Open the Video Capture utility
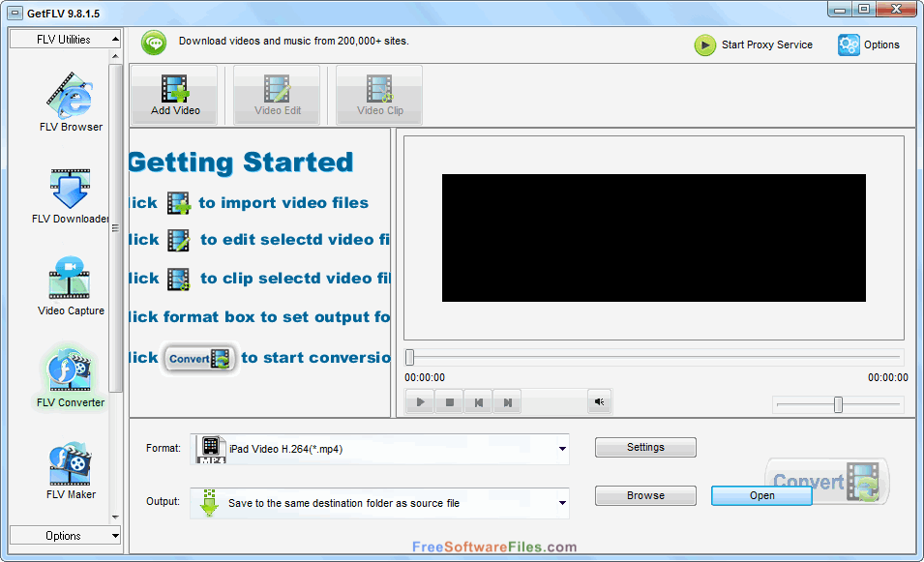The width and height of the screenshot is (924, 562). pyautogui.click(x=71, y=286)
